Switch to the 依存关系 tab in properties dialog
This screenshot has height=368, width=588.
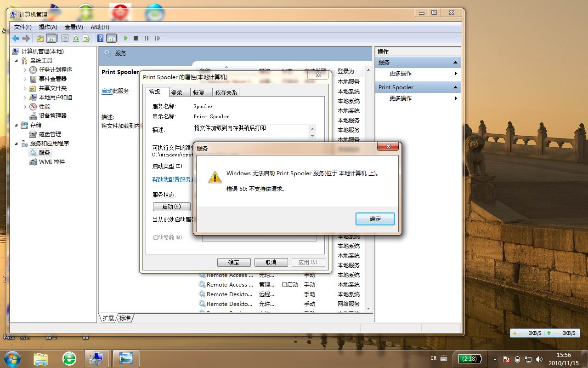(226, 92)
